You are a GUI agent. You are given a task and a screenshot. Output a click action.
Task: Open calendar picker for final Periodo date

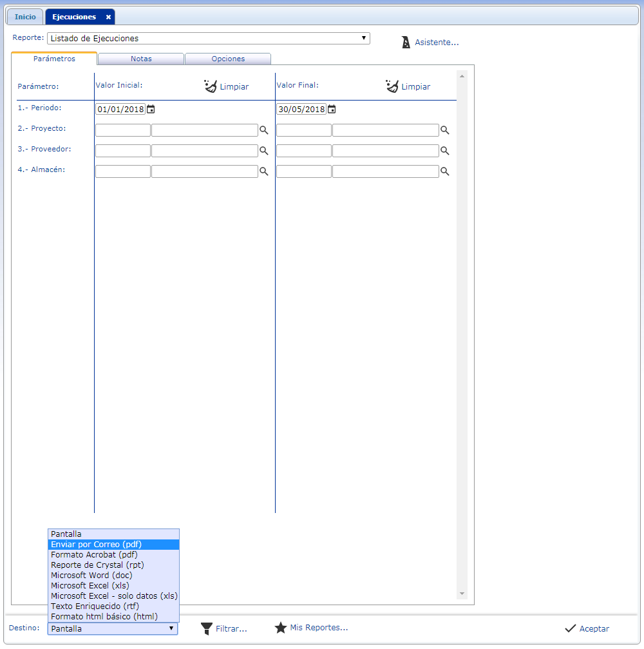pyautogui.click(x=332, y=110)
